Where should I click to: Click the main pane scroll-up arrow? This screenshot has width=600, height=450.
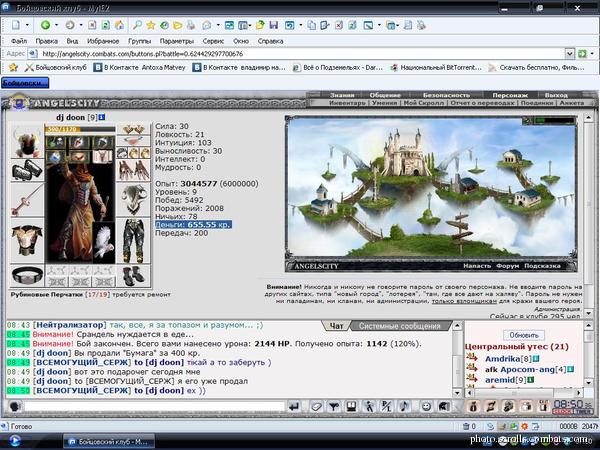click(x=589, y=117)
